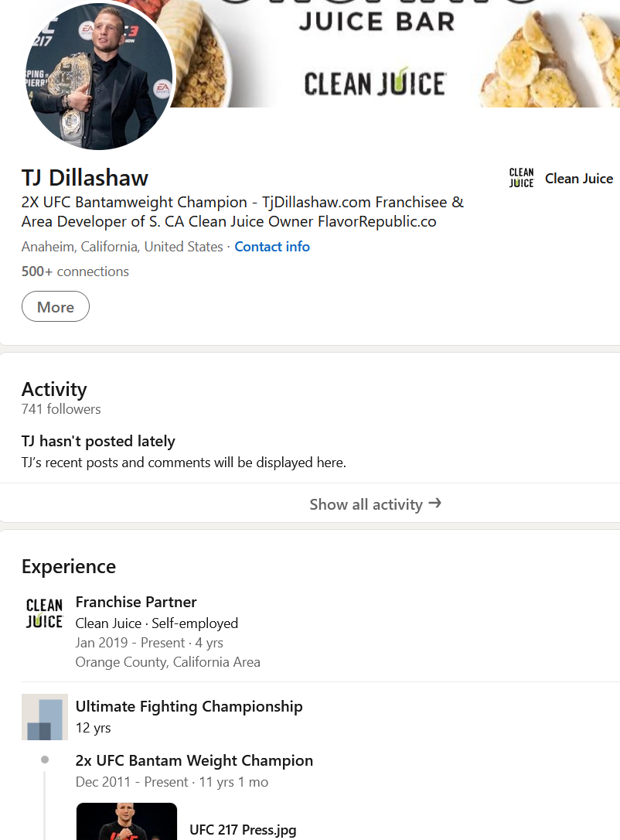Select the profile name TJ Dillashaw
Screen dimensions: 620x840
[x=84, y=178]
